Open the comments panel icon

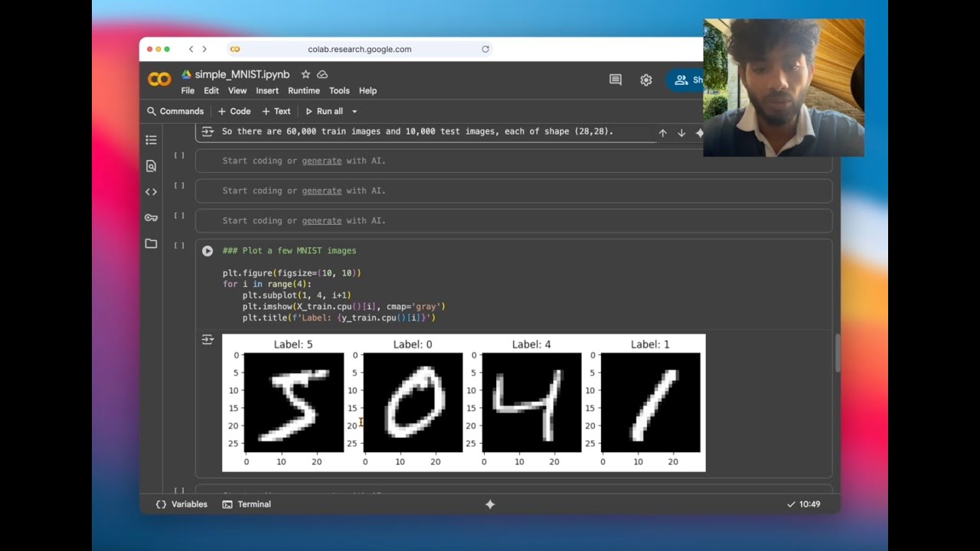tap(616, 80)
